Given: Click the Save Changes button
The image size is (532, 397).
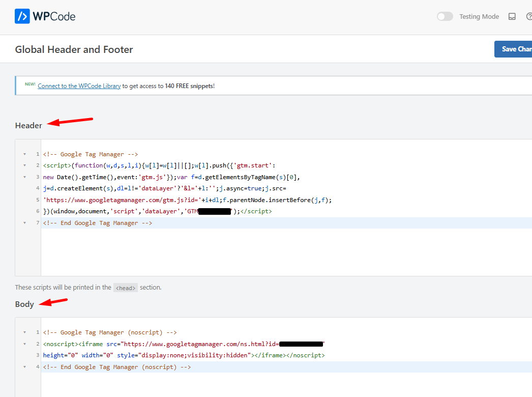Looking at the screenshot, I should point(513,49).
